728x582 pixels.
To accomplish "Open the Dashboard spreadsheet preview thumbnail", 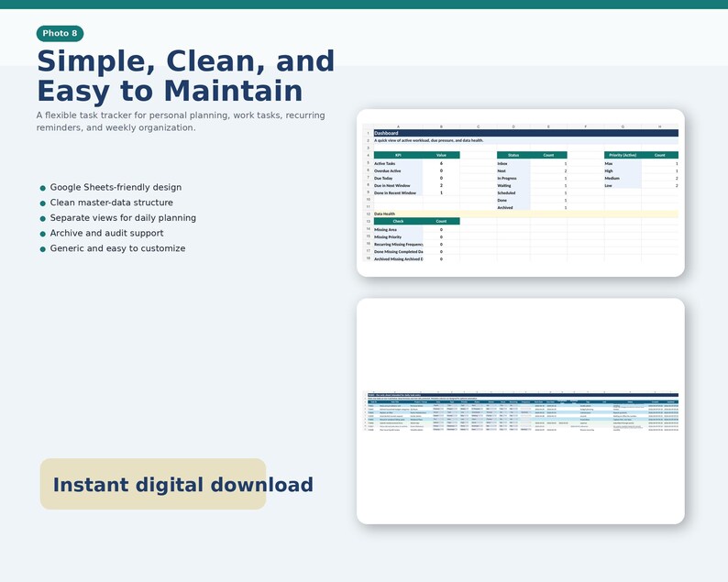I will click(521, 193).
